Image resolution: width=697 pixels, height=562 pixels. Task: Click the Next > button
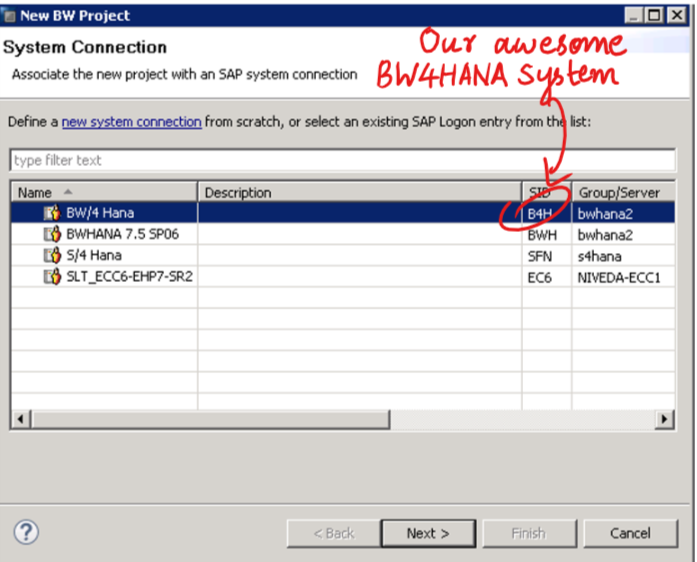tap(428, 533)
